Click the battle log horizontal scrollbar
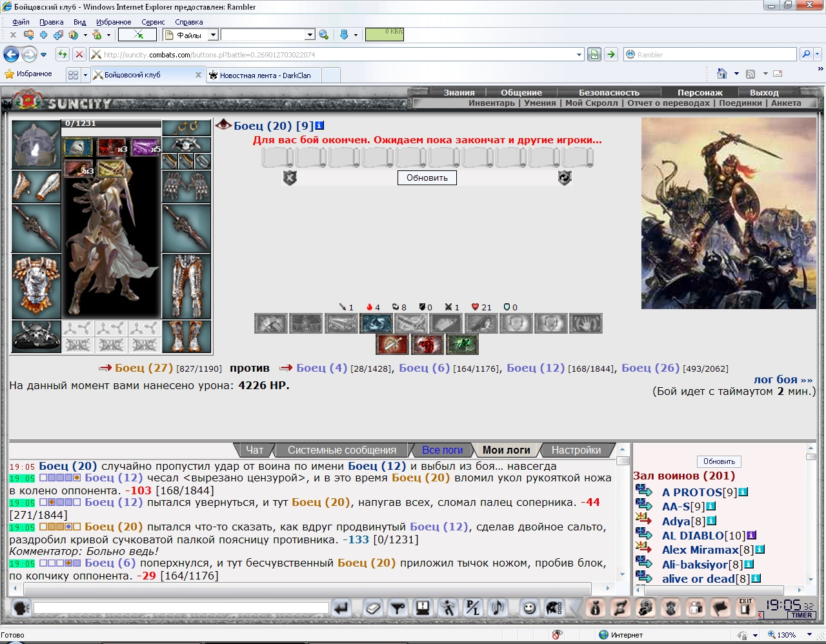This screenshot has width=826, height=644. tap(312, 589)
